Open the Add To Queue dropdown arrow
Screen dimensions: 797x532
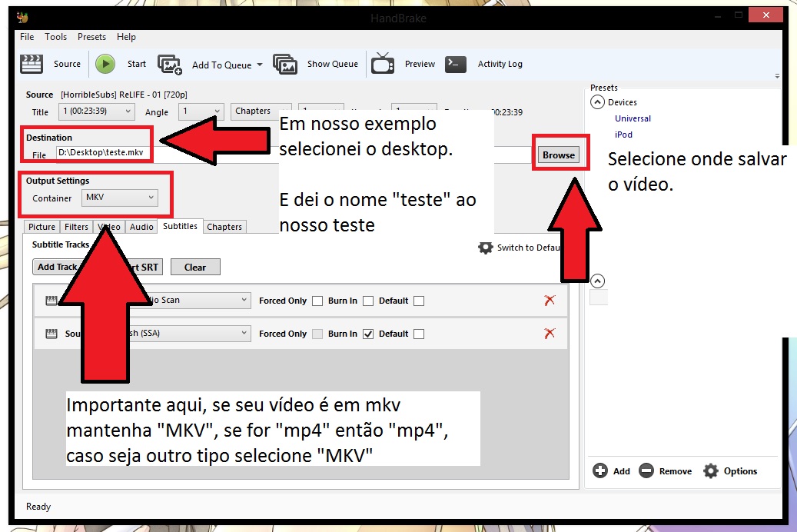pyautogui.click(x=260, y=65)
